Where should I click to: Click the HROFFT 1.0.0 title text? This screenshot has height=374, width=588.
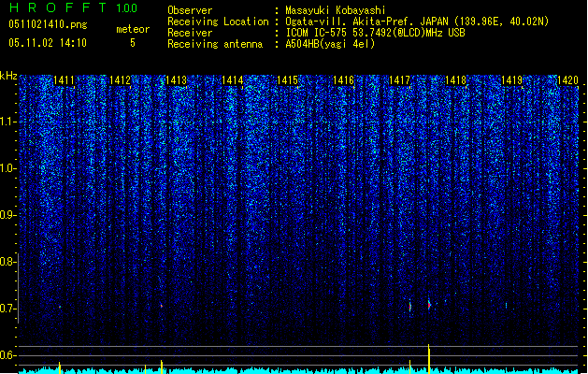tap(73, 7)
